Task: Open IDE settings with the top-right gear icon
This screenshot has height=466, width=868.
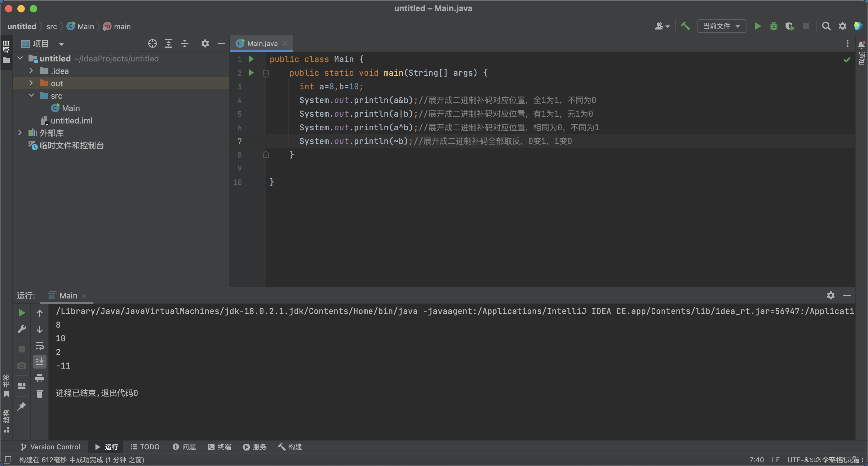Action: (x=842, y=26)
